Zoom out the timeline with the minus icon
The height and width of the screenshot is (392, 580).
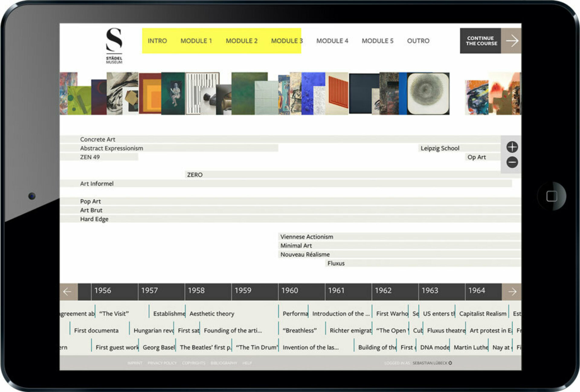(x=512, y=162)
